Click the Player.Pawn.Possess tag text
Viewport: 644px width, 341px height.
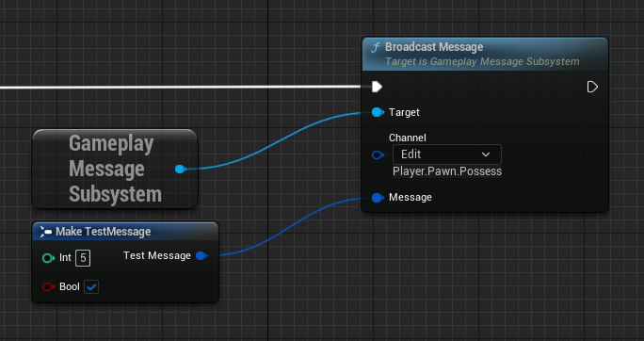tap(447, 171)
